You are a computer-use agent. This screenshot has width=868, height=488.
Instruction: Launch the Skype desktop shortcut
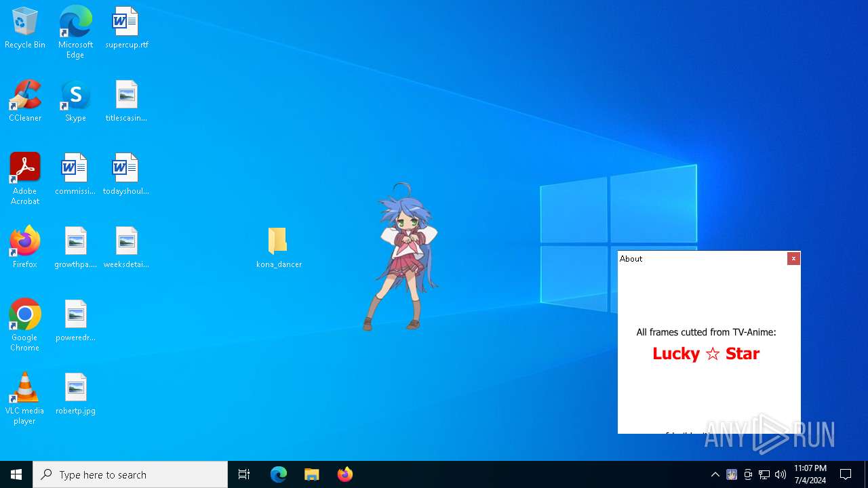[75, 102]
